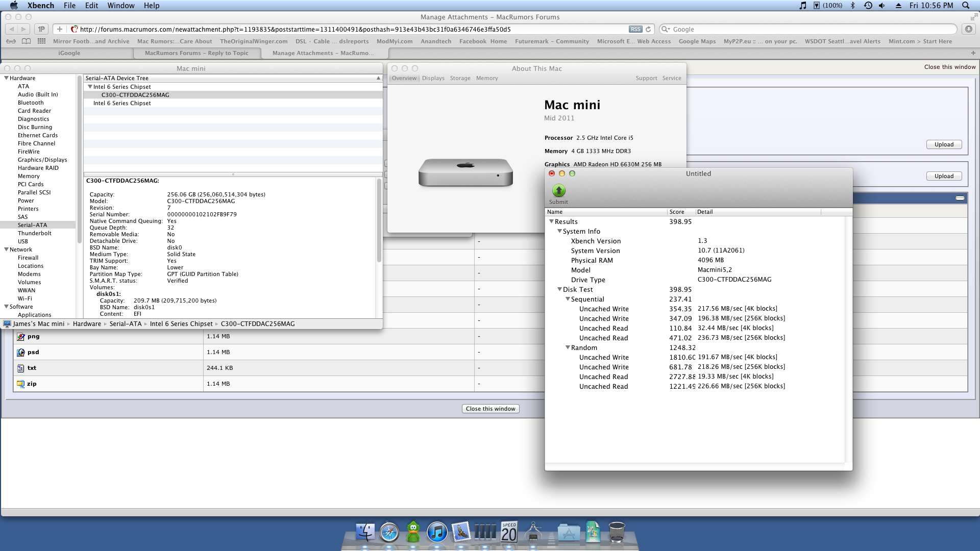
Task: Click the green Xbench Submit arrow icon
Action: [558, 191]
